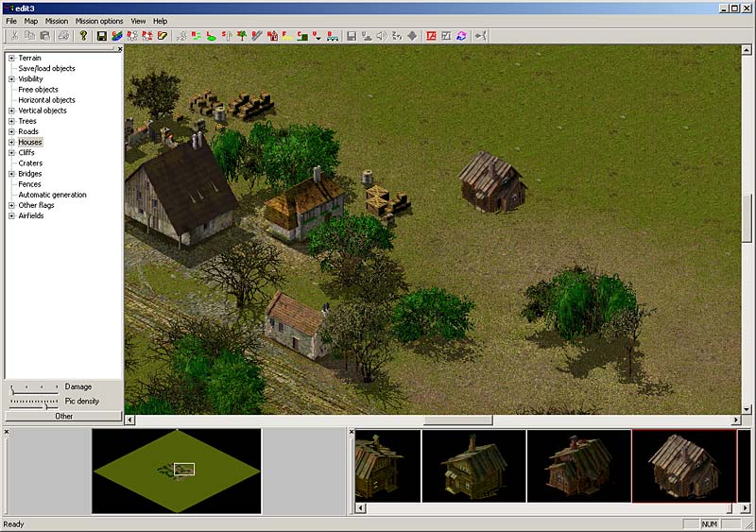Viewport: 756px width, 532px height.
Task: Select Fences in the object tree
Action: coord(29,184)
